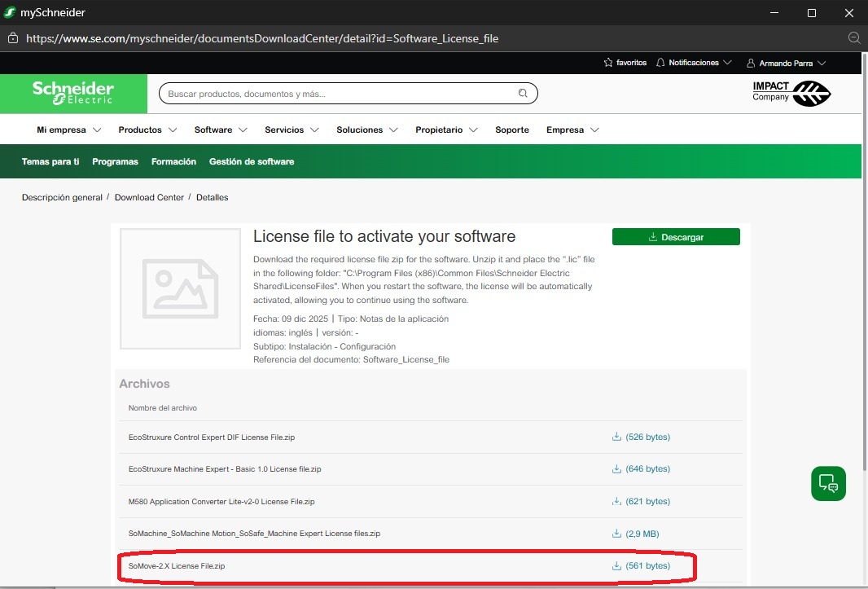Click the mySchneider app logo icon
Screen dimensions: 868x589
click(10, 12)
